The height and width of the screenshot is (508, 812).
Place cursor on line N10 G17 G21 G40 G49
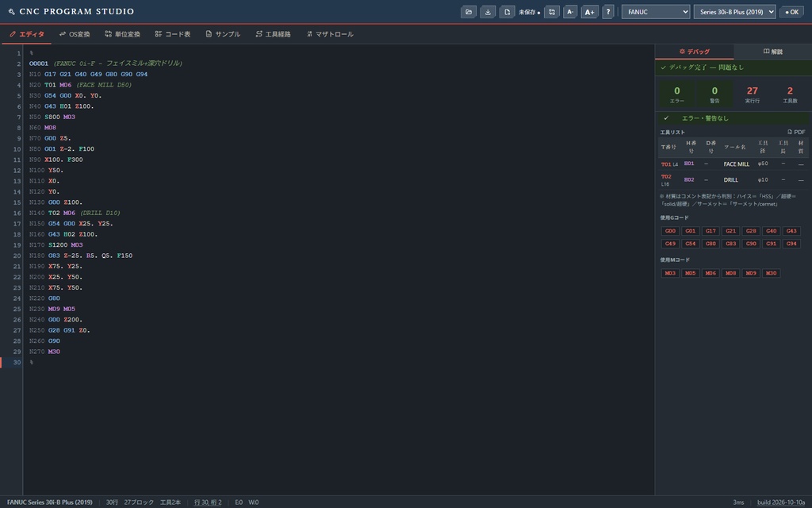point(88,74)
